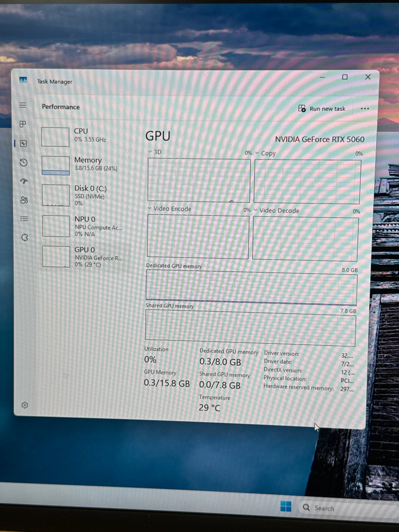The width and height of the screenshot is (399, 532).
Task: Minimize the Task Manager window
Action: [322, 77]
